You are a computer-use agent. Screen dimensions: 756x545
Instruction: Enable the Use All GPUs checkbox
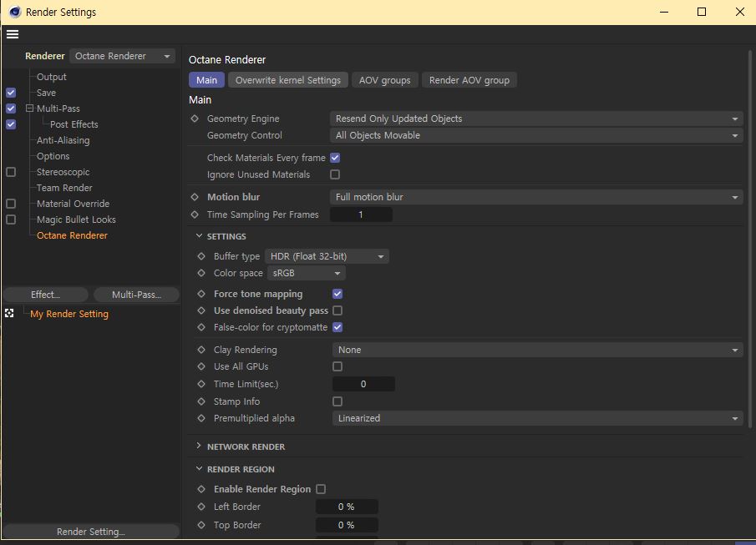(337, 366)
